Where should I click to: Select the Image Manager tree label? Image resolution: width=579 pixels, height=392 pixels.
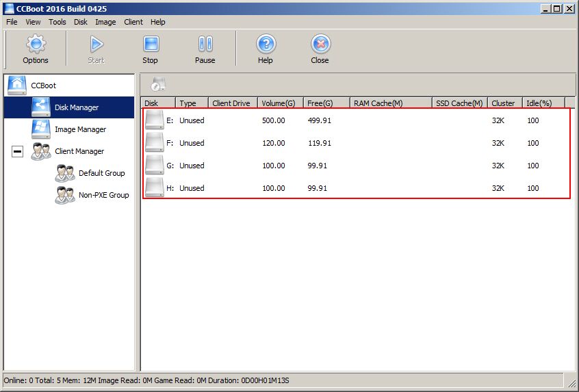pos(81,129)
